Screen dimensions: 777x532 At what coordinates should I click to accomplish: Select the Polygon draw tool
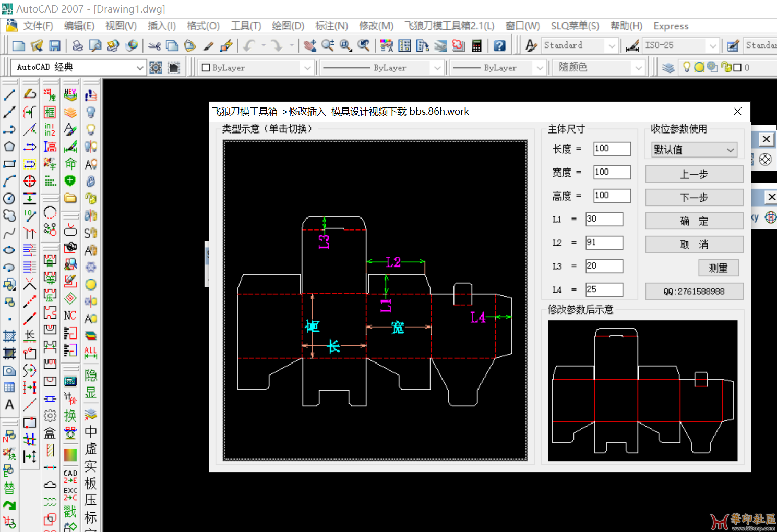point(9,147)
